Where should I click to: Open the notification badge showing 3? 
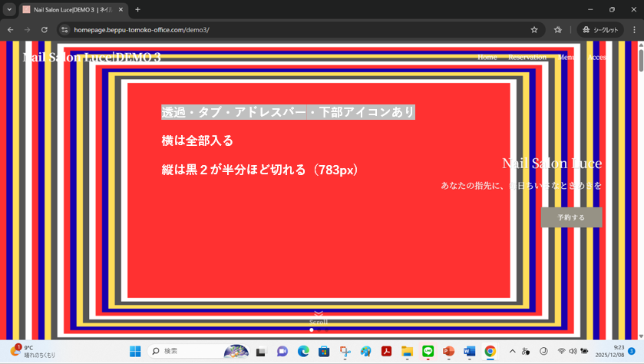click(x=632, y=351)
